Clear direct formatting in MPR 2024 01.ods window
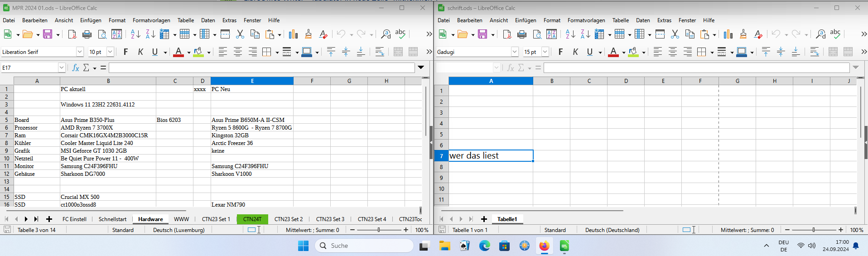This screenshot has height=256, width=868. pos(323,34)
